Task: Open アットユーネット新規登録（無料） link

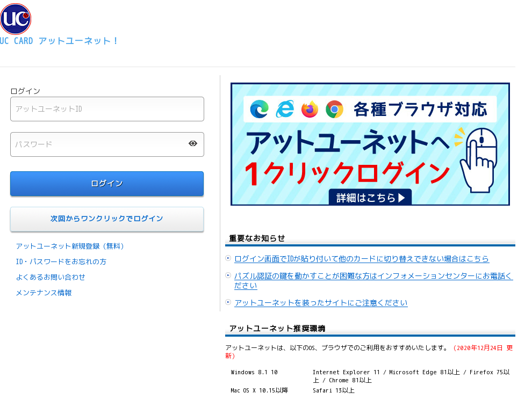Action: [70, 246]
